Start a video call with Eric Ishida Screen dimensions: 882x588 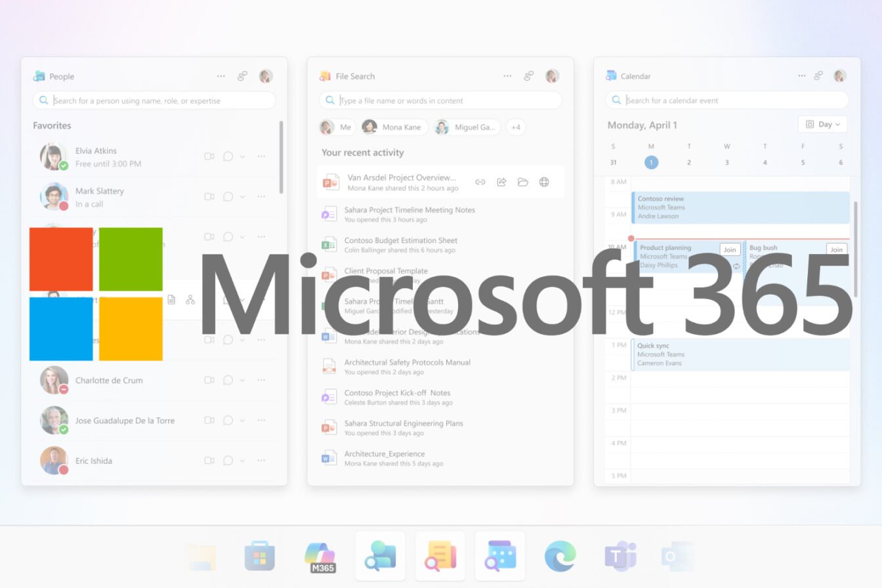209,460
